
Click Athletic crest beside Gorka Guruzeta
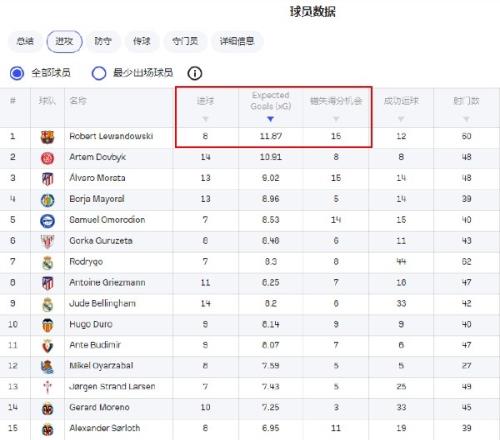tap(47, 242)
